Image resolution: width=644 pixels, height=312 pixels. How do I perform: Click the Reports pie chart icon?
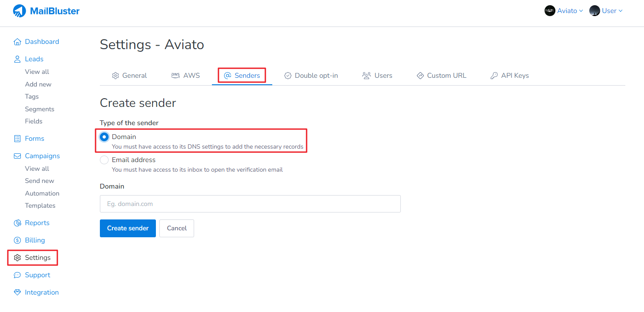(x=17, y=223)
